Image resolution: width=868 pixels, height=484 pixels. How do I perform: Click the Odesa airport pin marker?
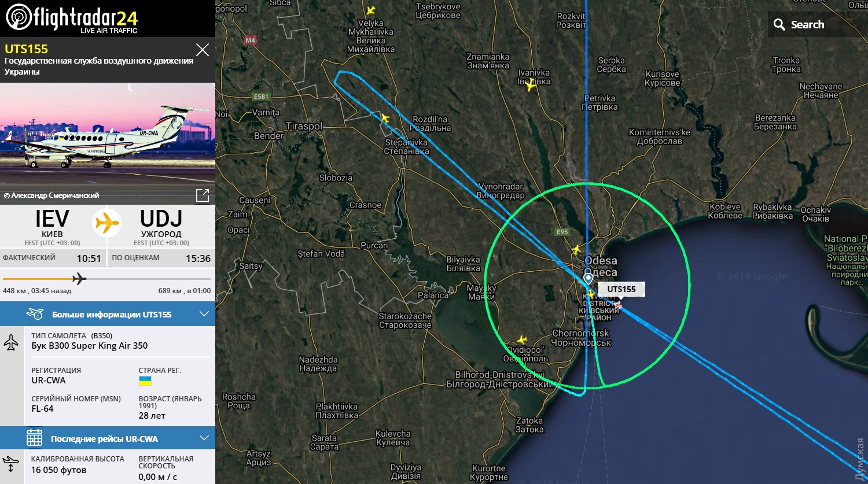tap(588, 280)
